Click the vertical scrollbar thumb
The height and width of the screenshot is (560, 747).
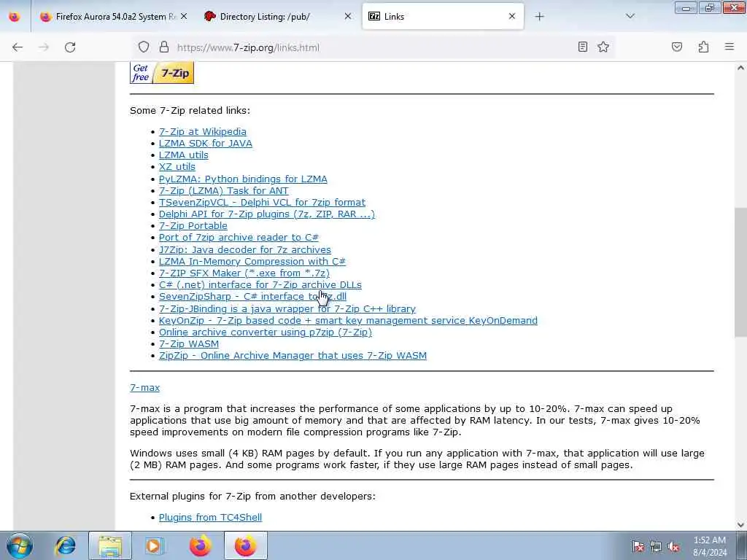point(740,273)
